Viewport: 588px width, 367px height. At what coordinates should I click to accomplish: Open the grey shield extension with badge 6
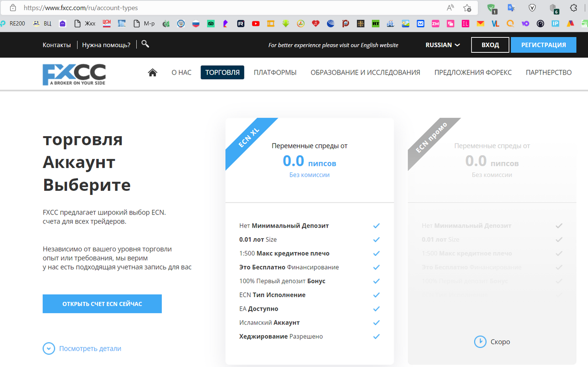[553, 8]
